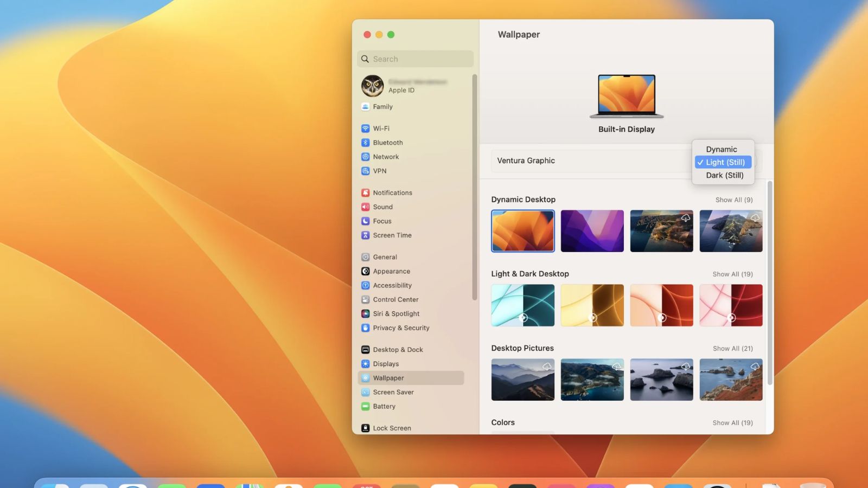Choose the red coastal rocks Desktop Picture

pos(731,380)
